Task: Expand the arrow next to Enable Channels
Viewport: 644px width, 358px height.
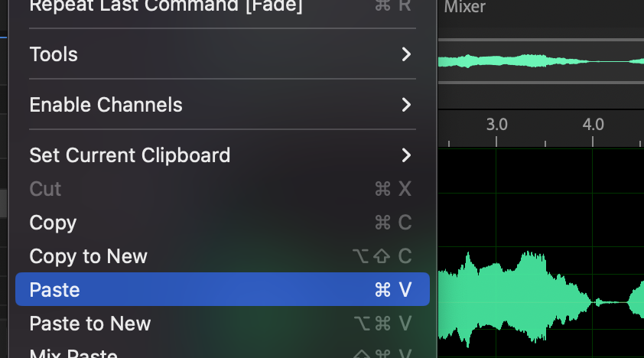Action: coord(406,105)
